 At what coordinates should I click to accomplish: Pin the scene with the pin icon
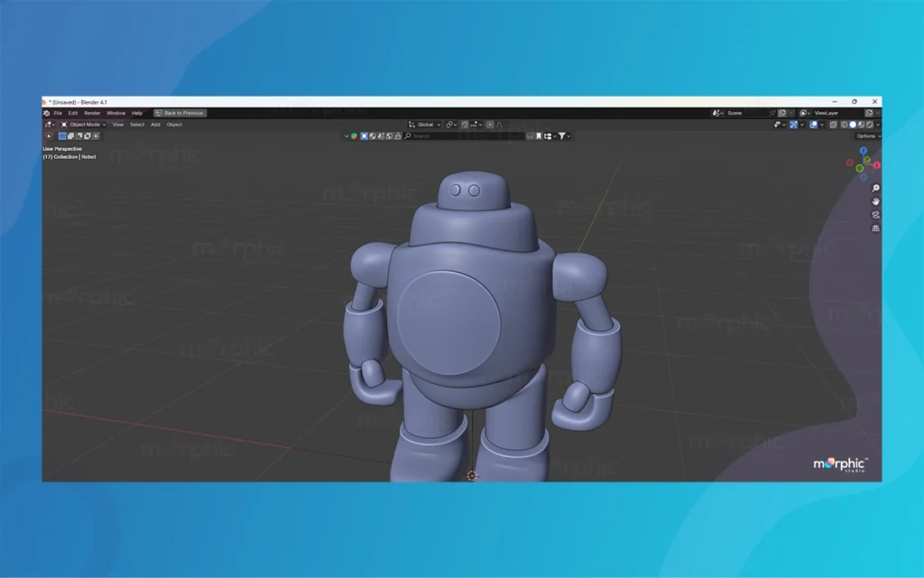point(772,113)
